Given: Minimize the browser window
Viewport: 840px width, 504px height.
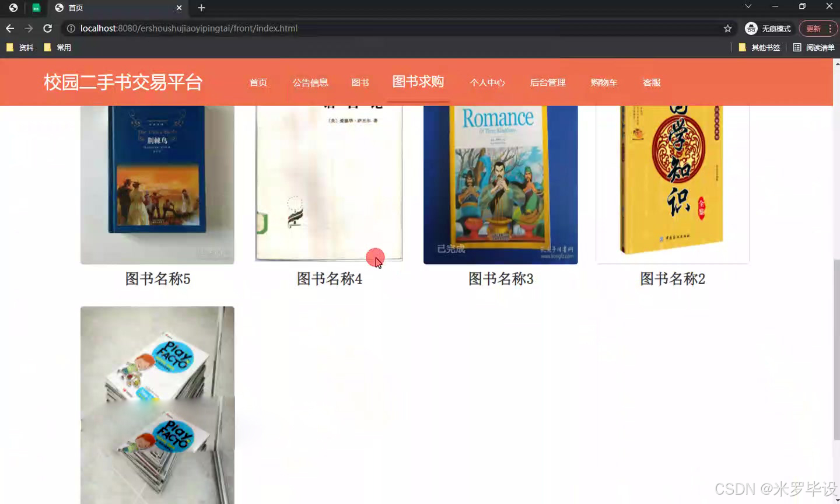Looking at the screenshot, I should tap(775, 6).
